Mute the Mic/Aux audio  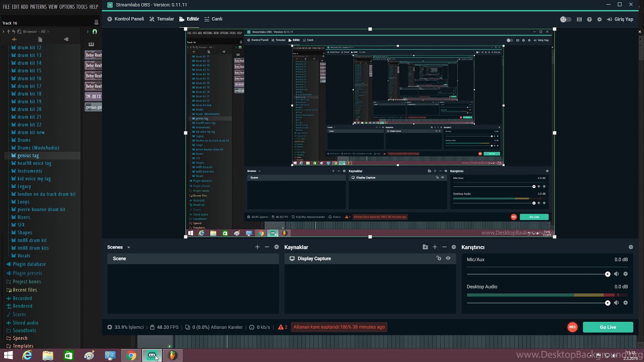click(616, 274)
